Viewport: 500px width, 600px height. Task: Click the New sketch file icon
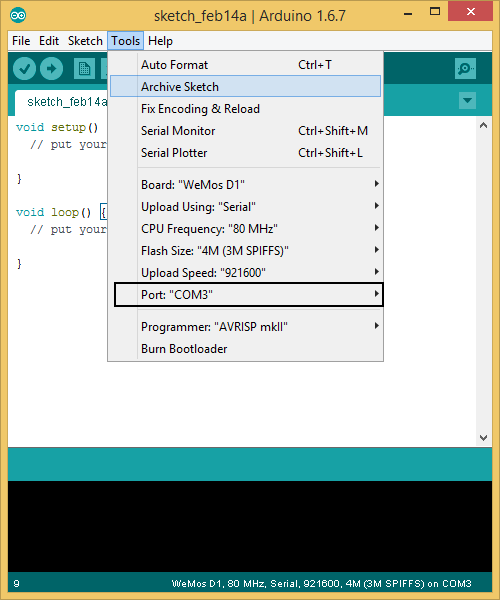click(x=84, y=69)
